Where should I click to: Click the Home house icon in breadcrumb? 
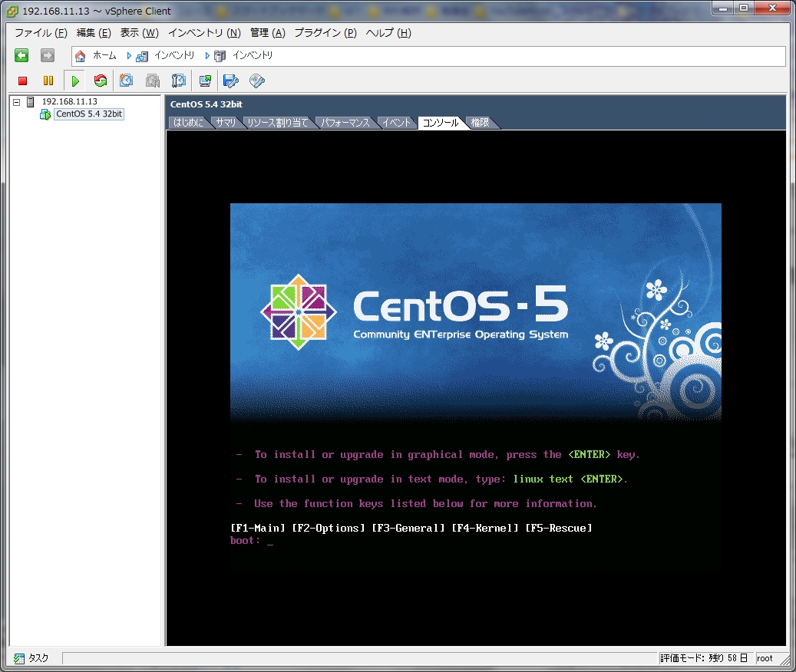tap(80, 56)
